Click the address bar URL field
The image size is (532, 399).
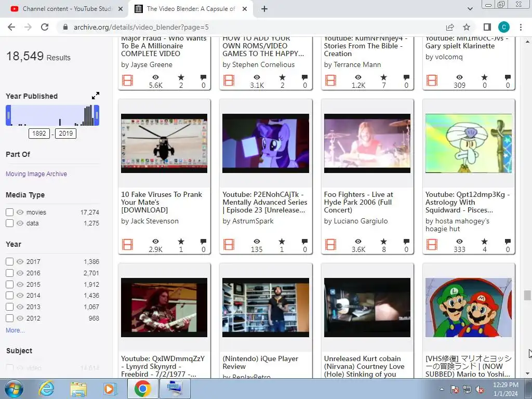tap(251, 27)
